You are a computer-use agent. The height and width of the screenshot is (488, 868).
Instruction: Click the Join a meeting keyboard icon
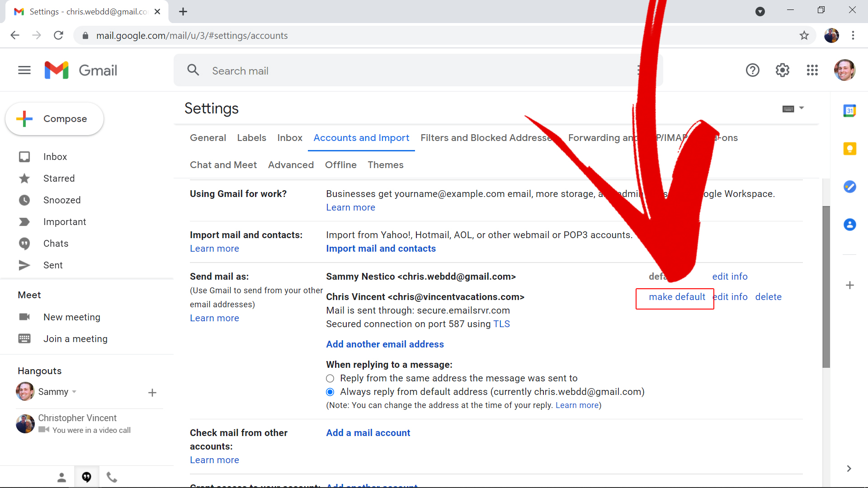[x=24, y=338]
